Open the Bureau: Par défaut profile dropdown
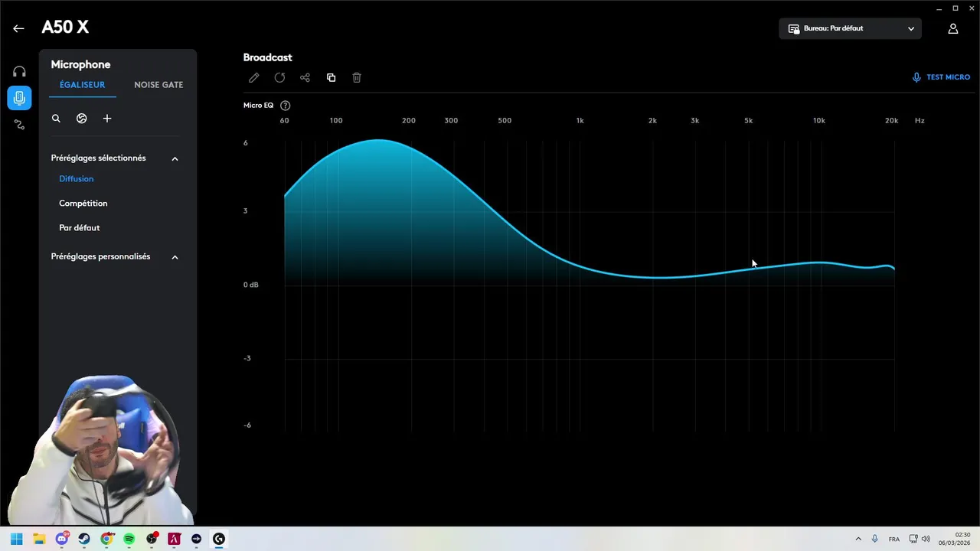 click(x=851, y=28)
